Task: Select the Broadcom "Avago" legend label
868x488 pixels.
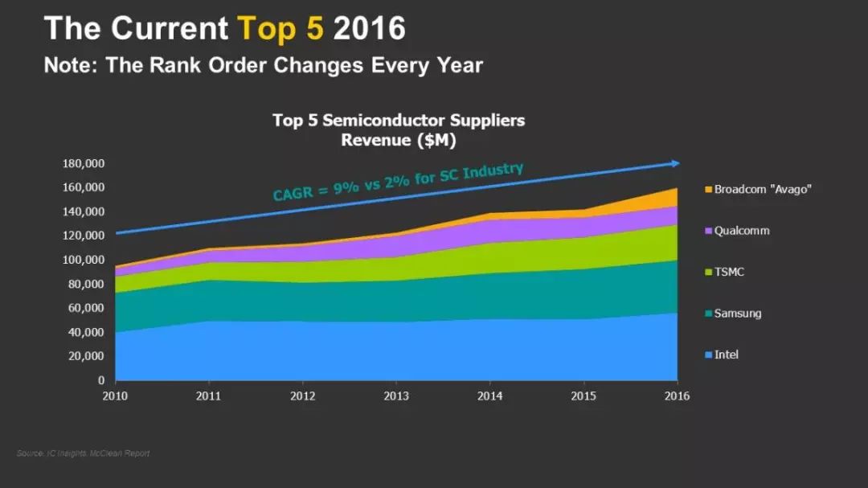Action: [763, 190]
